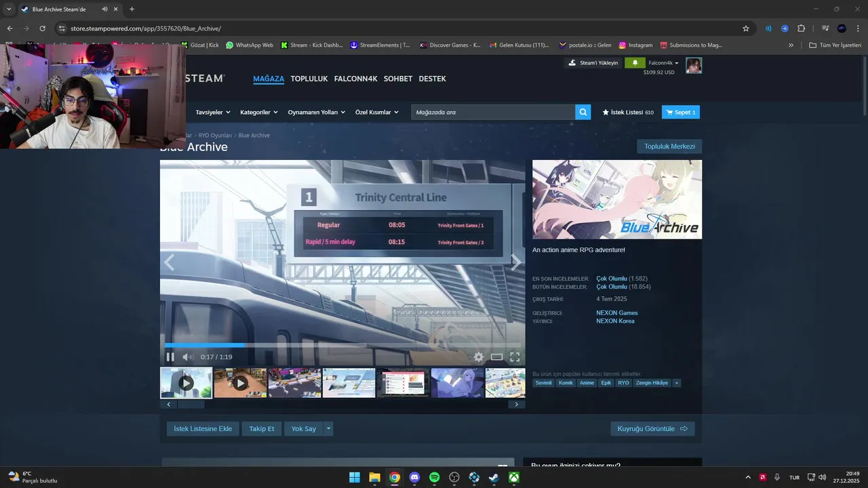
Task: Open Discord from the taskbar
Action: coord(414,477)
